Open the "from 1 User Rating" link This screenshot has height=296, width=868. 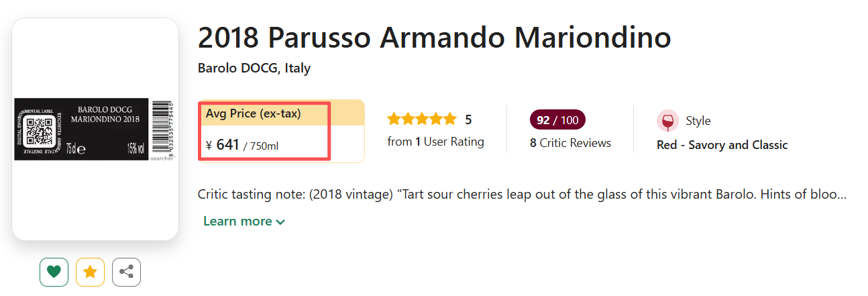pos(435,142)
